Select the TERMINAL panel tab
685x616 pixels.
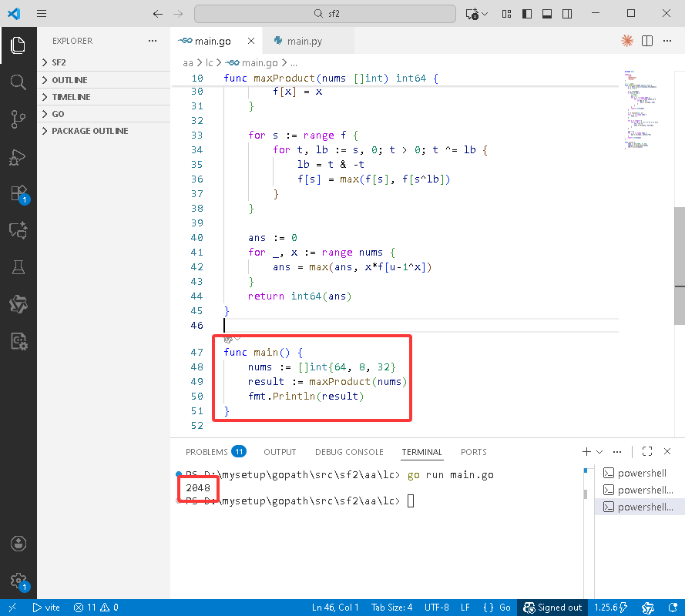[x=422, y=452]
